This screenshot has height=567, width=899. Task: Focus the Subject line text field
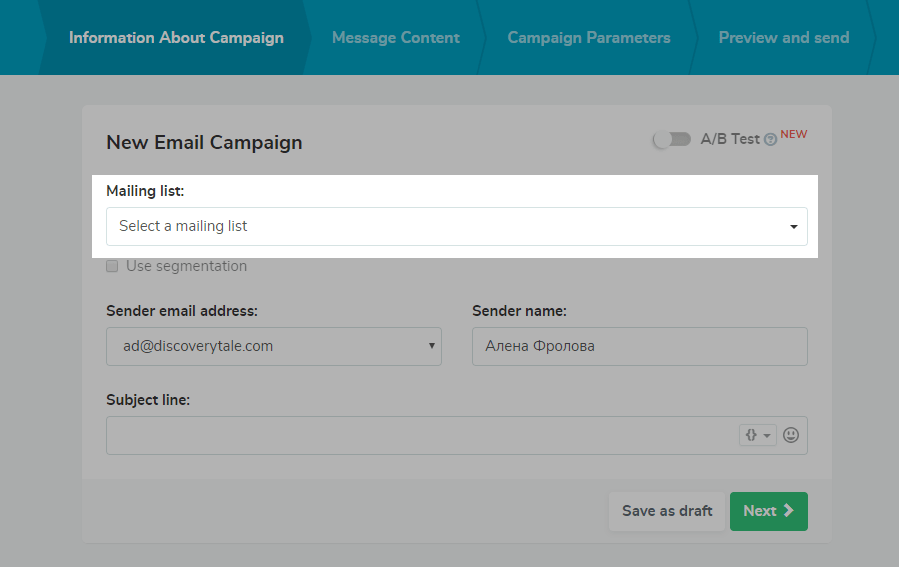(420, 435)
